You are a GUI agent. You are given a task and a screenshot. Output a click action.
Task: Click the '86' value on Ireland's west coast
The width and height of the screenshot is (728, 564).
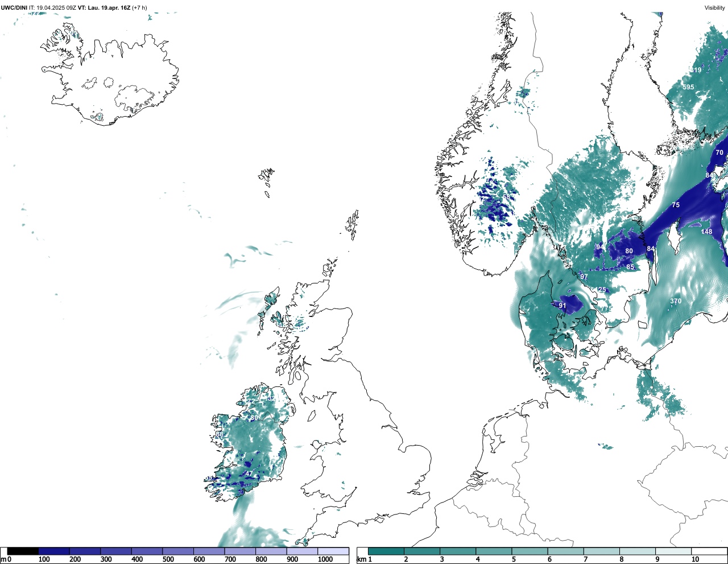(x=220, y=434)
